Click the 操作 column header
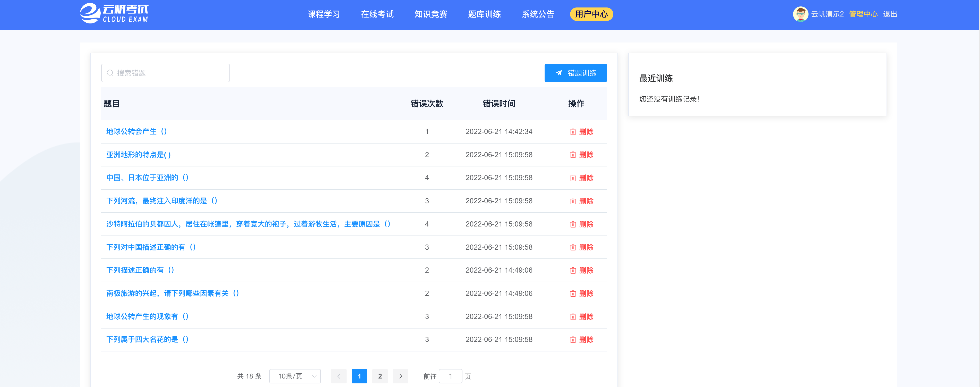980x387 pixels. pos(576,104)
